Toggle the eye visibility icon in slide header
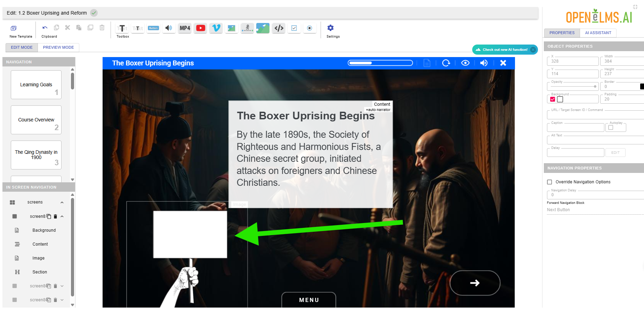Screen dimensions: 644x310 tap(465, 63)
